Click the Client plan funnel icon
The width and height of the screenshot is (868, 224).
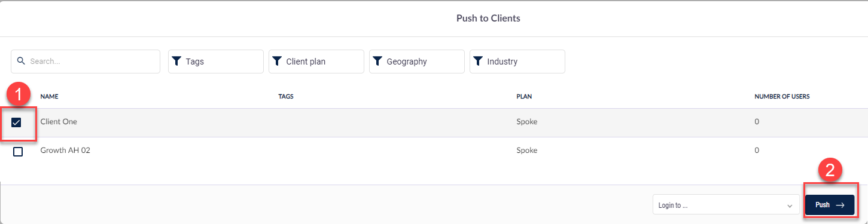pos(277,61)
